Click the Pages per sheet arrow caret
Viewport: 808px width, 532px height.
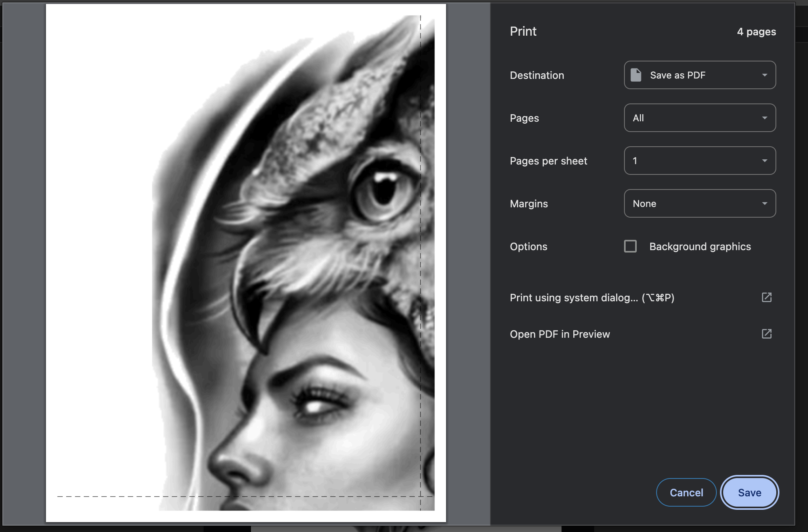[764, 161]
